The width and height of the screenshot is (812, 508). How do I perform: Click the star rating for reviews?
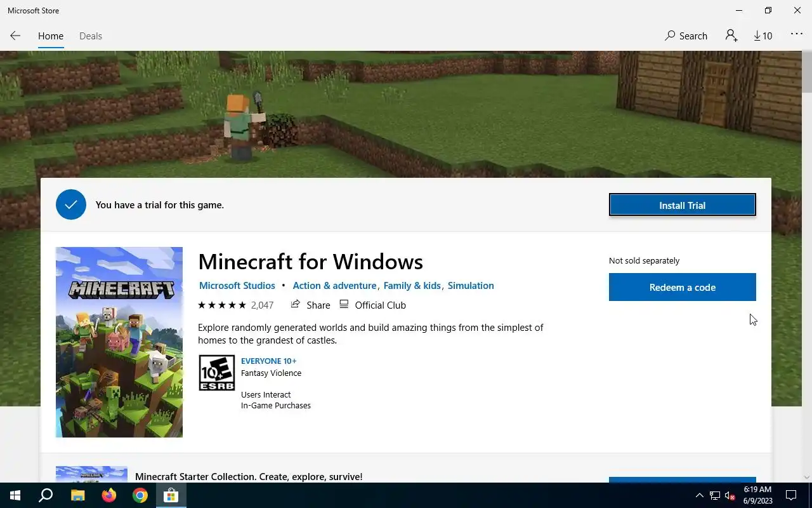coord(221,305)
